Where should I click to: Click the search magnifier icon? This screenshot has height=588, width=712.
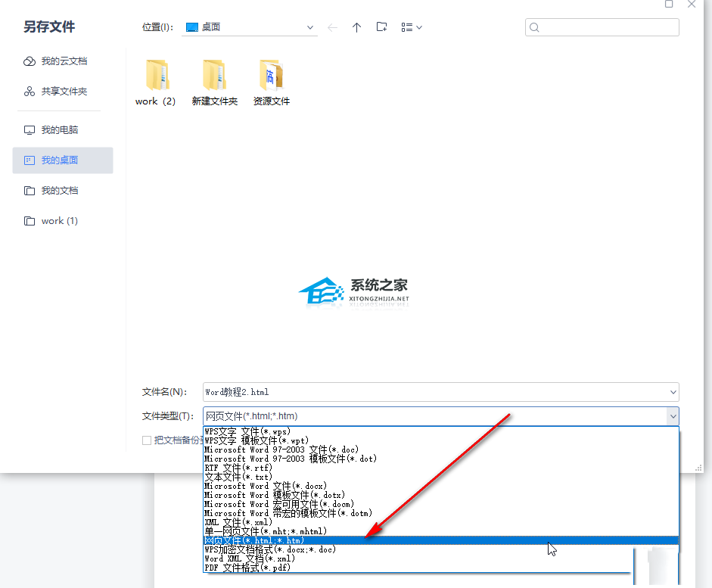(534, 28)
